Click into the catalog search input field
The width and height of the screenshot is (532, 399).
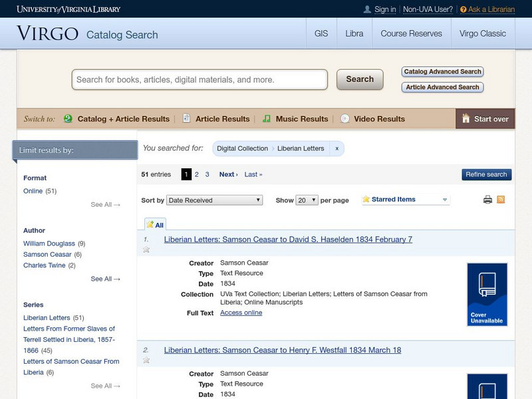coord(199,80)
